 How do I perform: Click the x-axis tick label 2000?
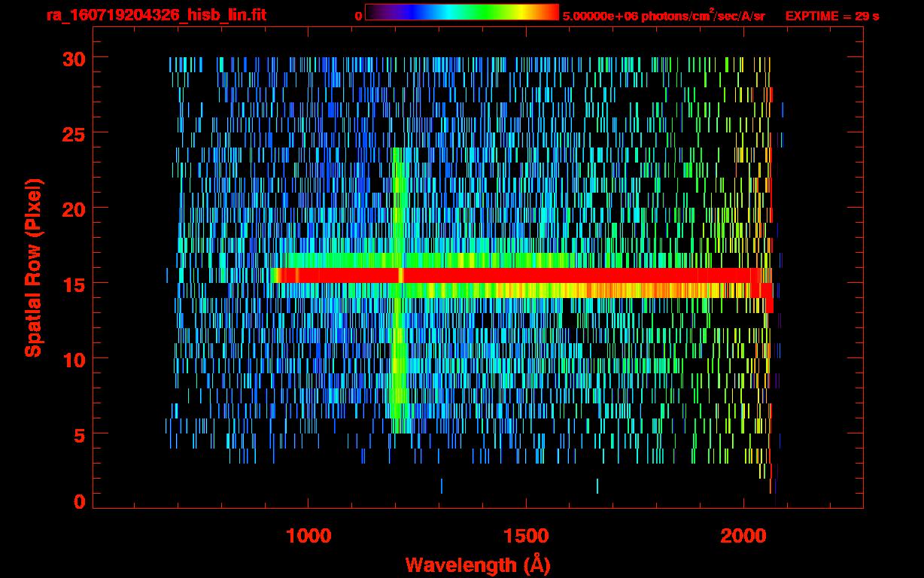click(x=743, y=536)
